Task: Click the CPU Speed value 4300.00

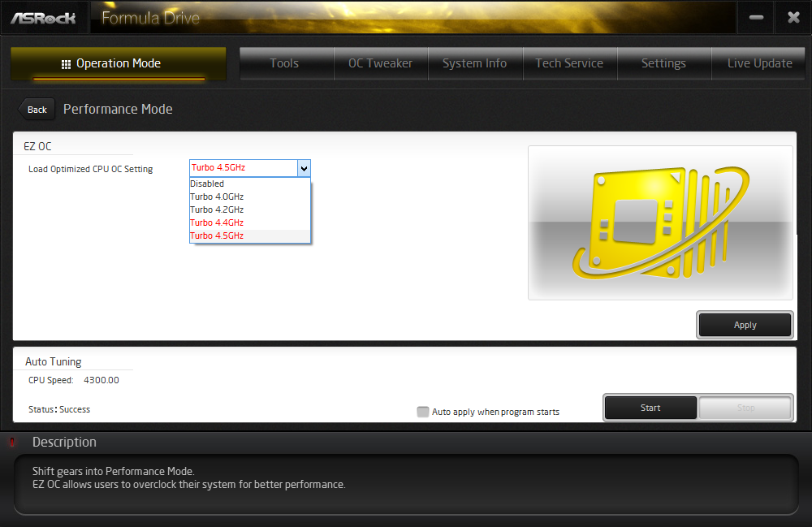Action: tap(101, 380)
